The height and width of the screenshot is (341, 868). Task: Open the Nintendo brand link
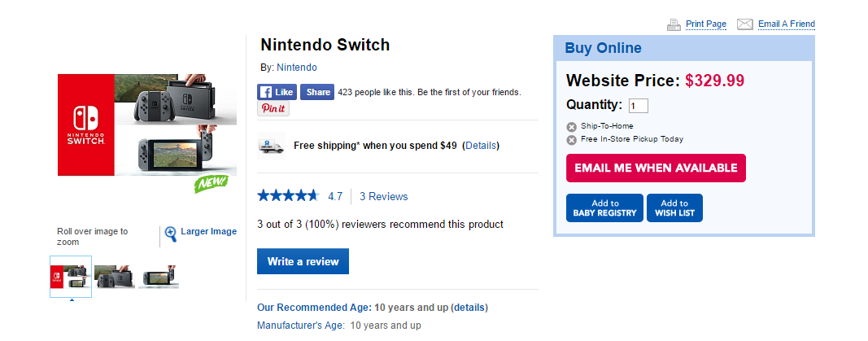(x=297, y=68)
